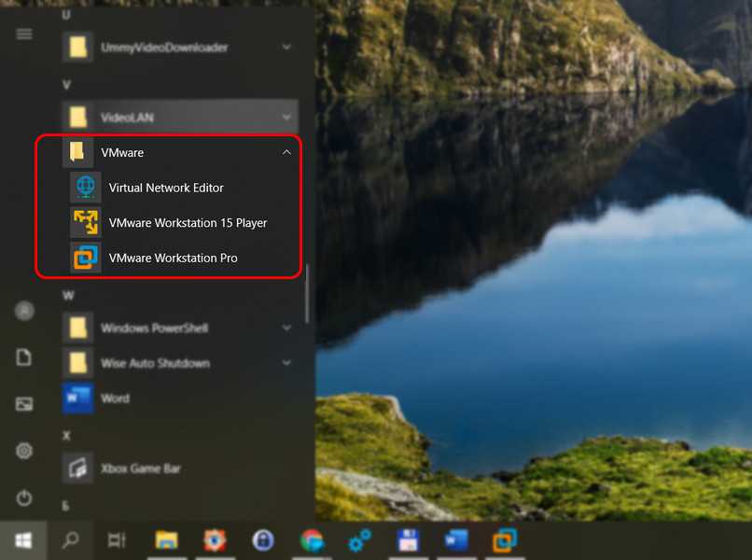The height and width of the screenshot is (560, 752).
Task: Expand the Wise Auto Shutdown folder
Action: 286,363
